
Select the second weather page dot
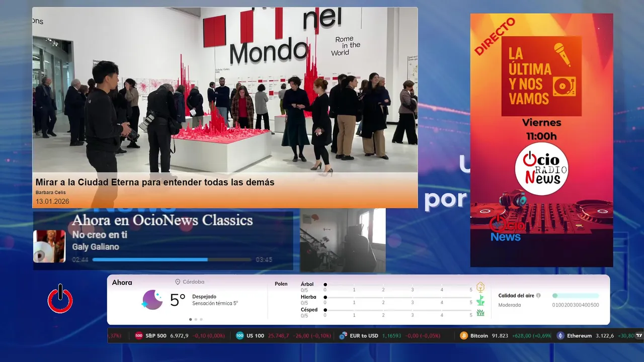[x=196, y=319]
